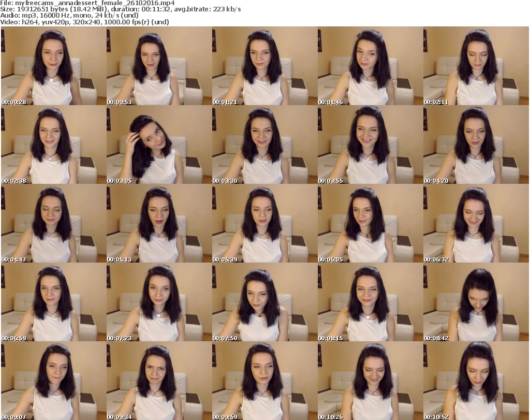Image resolution: width=530 pixels, height=420 pixels.
Task: Select the thumbnail stamped 00:02:11
Action: [x=476, y=66]
